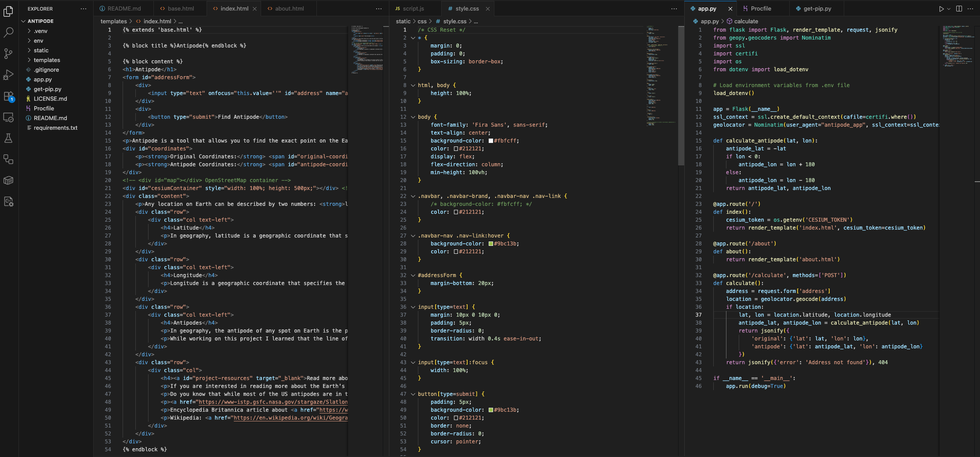Expand the .venv folder
This screenshot has width=980, height=457.
tap(29, 31)
